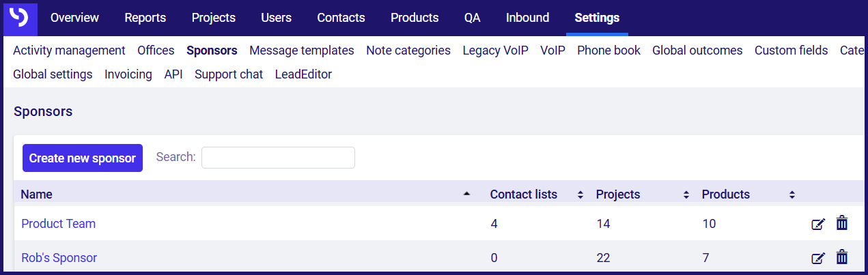Edit the Rob's Sponsor entry

[818, 258]
